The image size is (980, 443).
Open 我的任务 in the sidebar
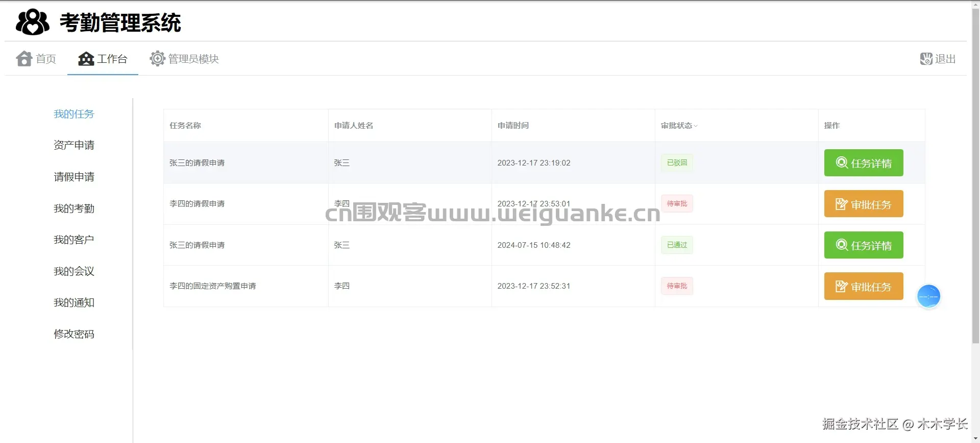tap(74, 114)
